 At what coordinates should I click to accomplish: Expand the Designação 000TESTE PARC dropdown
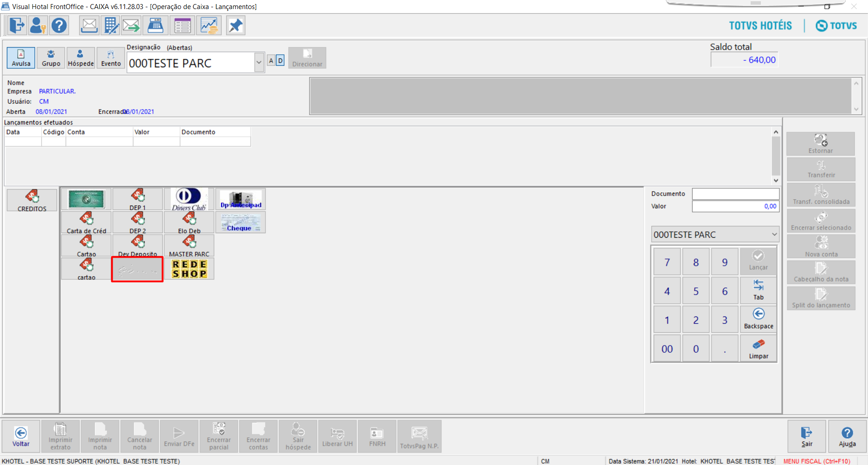(x=259, y=62)
